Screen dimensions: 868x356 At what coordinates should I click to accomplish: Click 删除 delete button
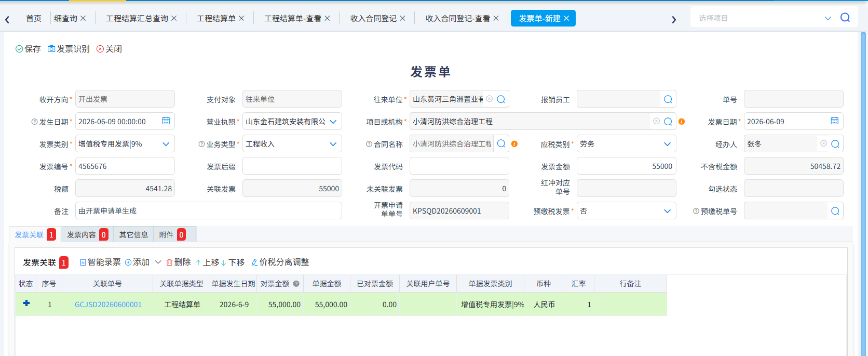[x=179, y=262]
